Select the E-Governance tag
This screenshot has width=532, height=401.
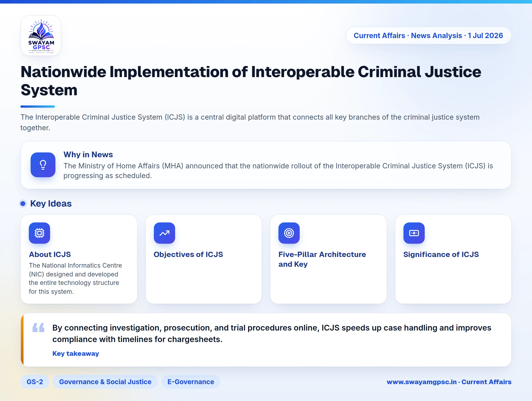(x=191, y=382)
